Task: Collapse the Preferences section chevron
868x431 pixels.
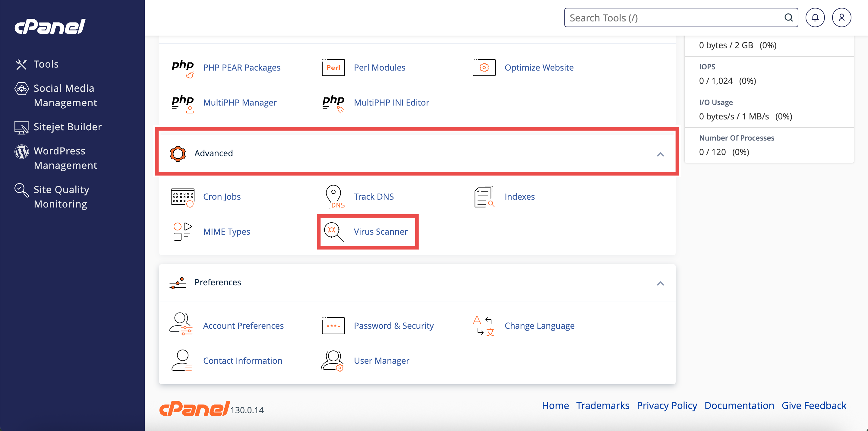Action: (660, 284)
